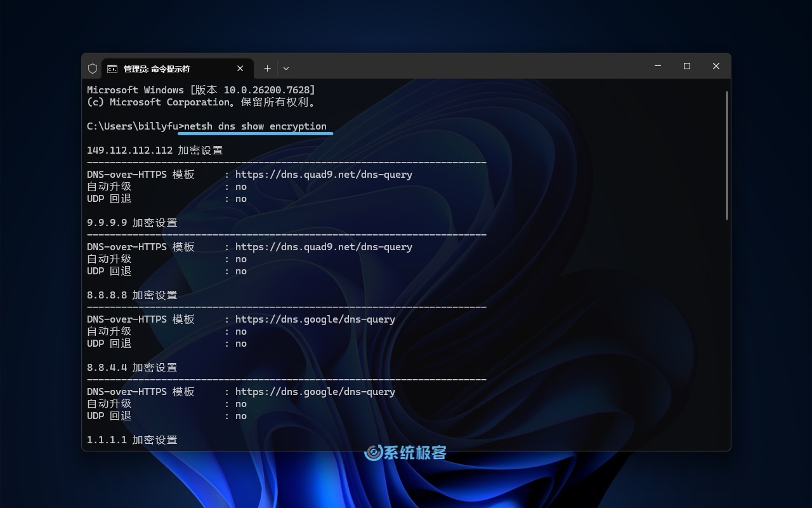Screen dimensions: 812x508
Task: Click the dns.google dns-query URL
Action: 315,319
